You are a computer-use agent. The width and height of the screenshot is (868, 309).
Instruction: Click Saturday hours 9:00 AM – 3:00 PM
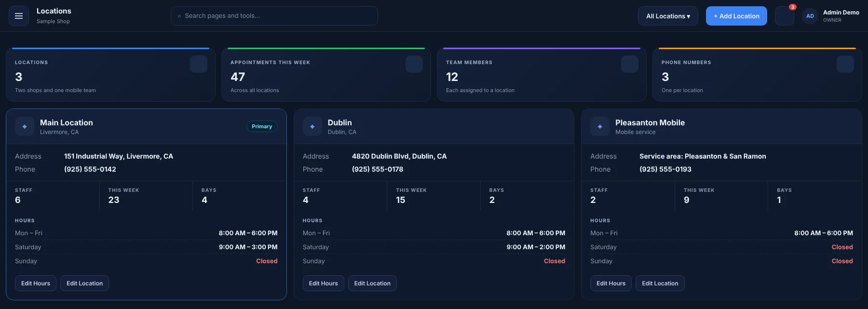pyautogui.click(x=248, y=247)
